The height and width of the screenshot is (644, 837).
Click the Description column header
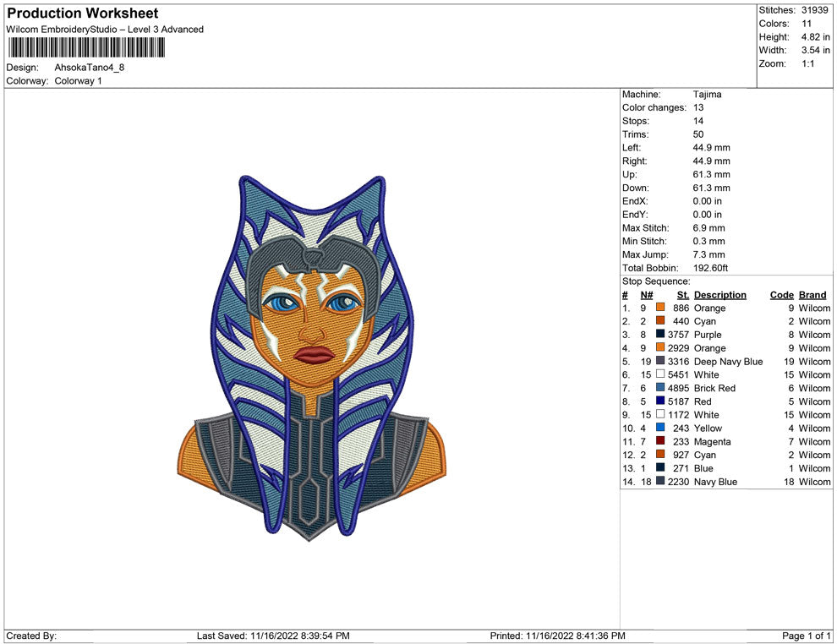(720, 295)
